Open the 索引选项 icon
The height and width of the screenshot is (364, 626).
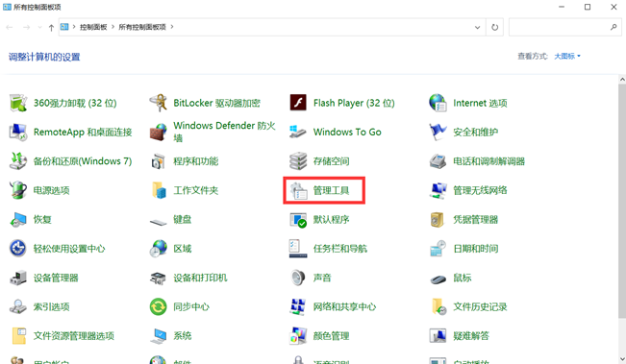[x=18, y=306]
